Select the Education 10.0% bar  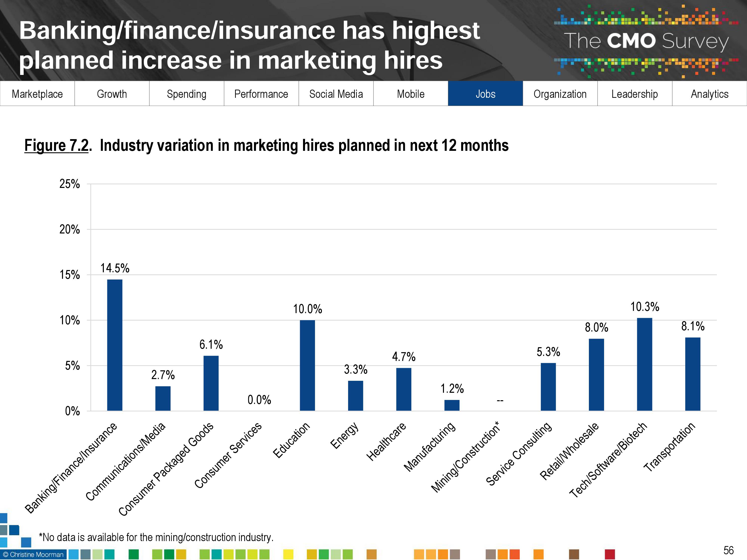(x=307, y=365)
